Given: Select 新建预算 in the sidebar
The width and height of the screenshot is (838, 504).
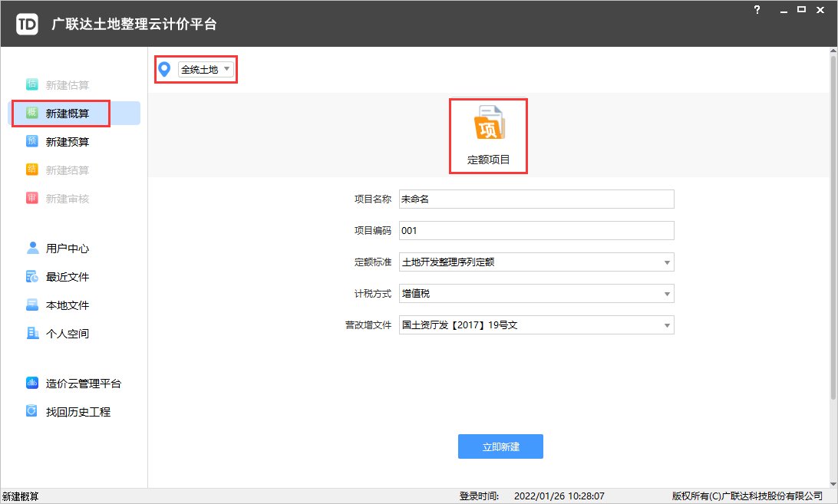Looking at the screenshot, I should tap(67, 142).
